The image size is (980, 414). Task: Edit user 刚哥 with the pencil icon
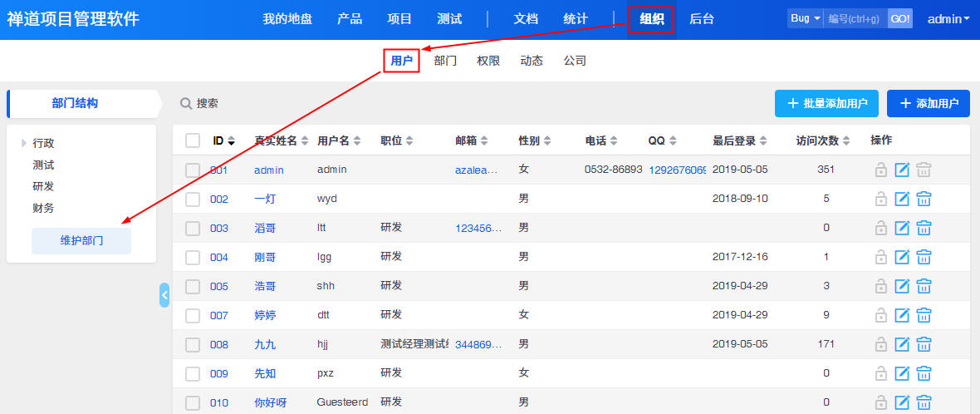click(902, 258)
